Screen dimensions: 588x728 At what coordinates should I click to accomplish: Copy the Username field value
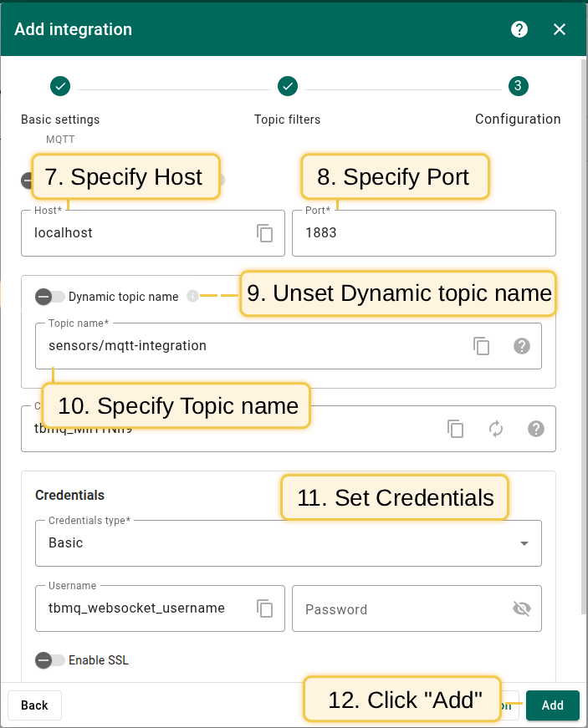tap(264, 608)
